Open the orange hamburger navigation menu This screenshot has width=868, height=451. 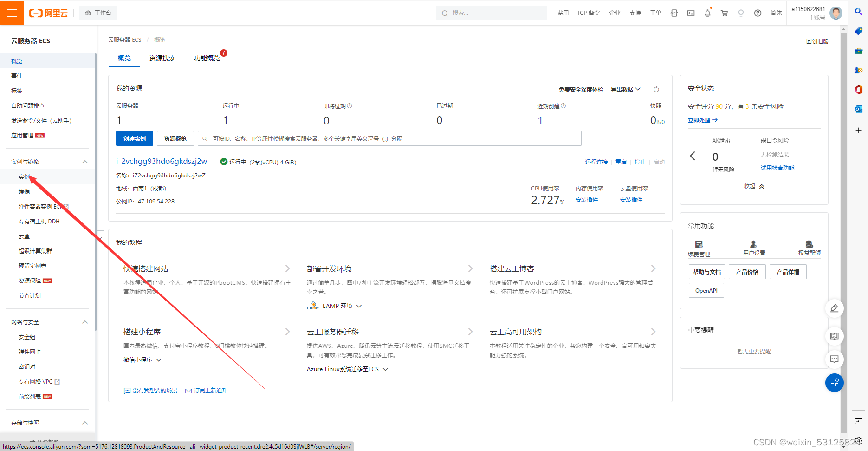(x=12, y=13)
